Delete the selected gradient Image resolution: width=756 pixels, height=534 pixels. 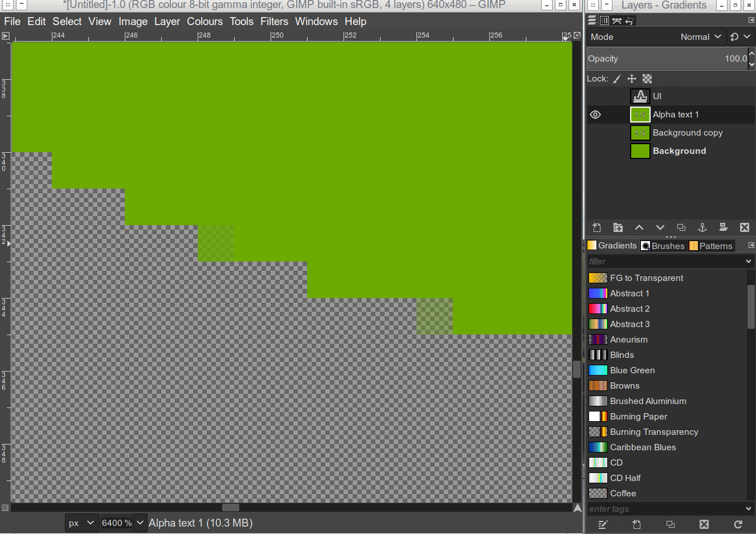pyautogui.click(x=704, y=524)
